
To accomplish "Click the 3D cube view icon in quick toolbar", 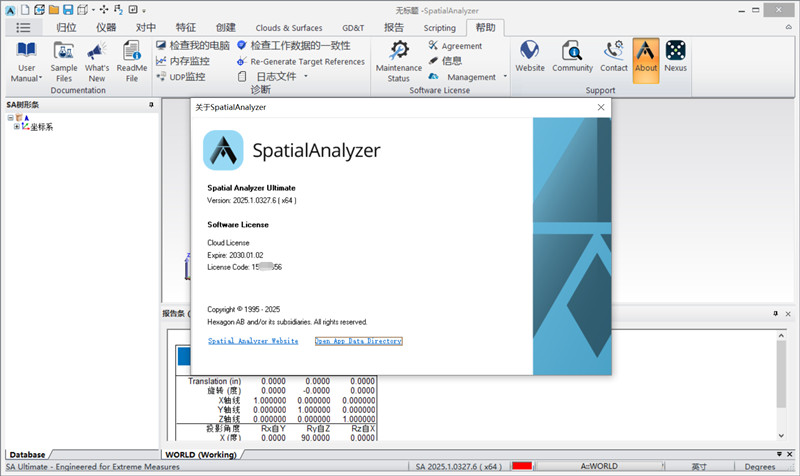I will [82, 9].
